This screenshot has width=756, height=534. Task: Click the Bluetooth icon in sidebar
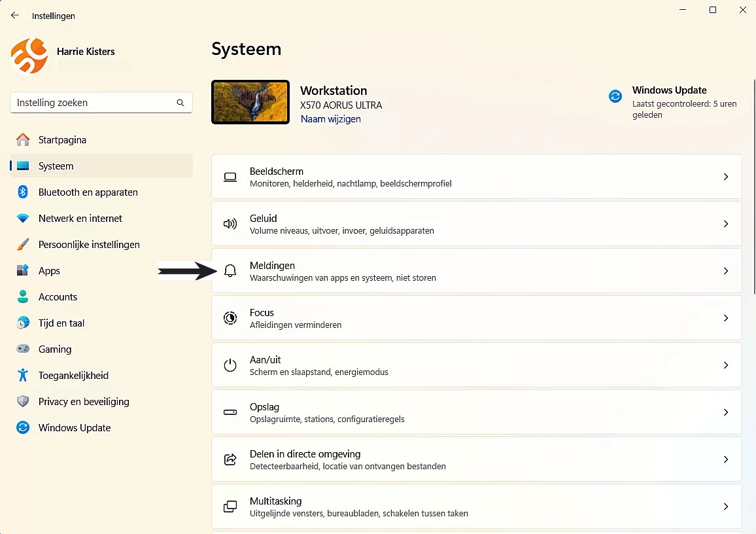point(23,192)
